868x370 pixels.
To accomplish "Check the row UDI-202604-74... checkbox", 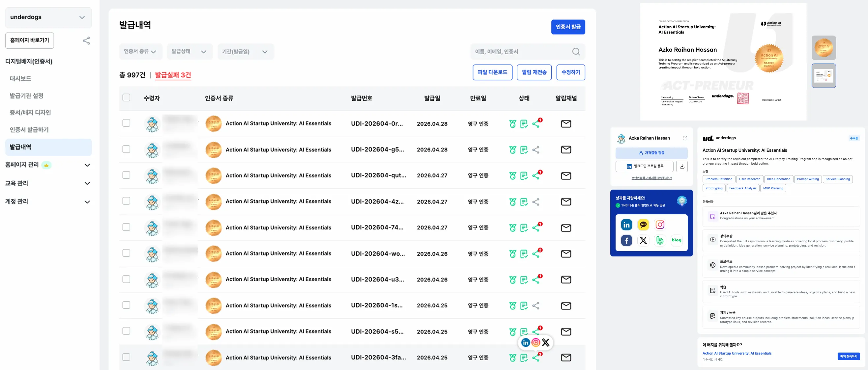I will [x=126, y=227].
